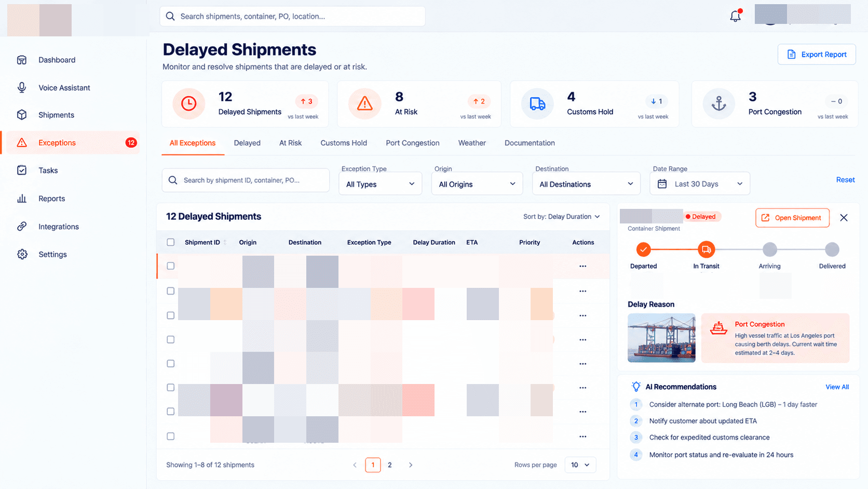Open the All Origins dropdown
Screen dimensions: 868x489
pyautogui.click(x=477, y=184)
